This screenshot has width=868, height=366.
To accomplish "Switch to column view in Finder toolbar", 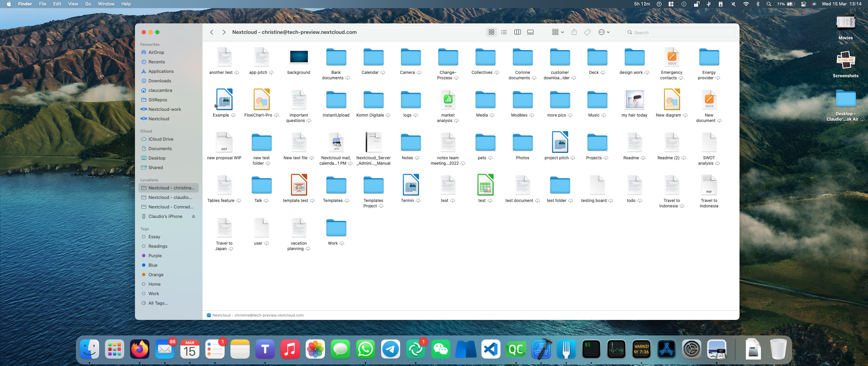I will [517, 32].
